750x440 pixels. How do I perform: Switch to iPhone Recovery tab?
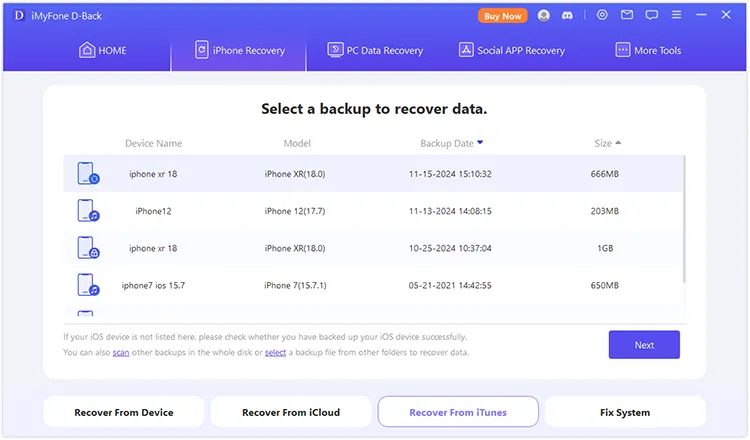click(x=239, y=50)
